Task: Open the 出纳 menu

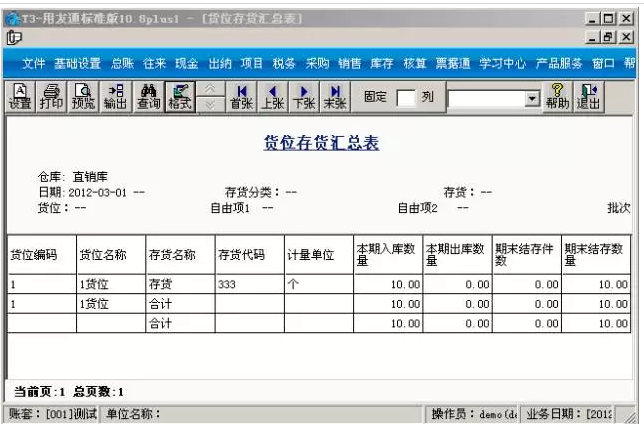Action: [220, 63]
